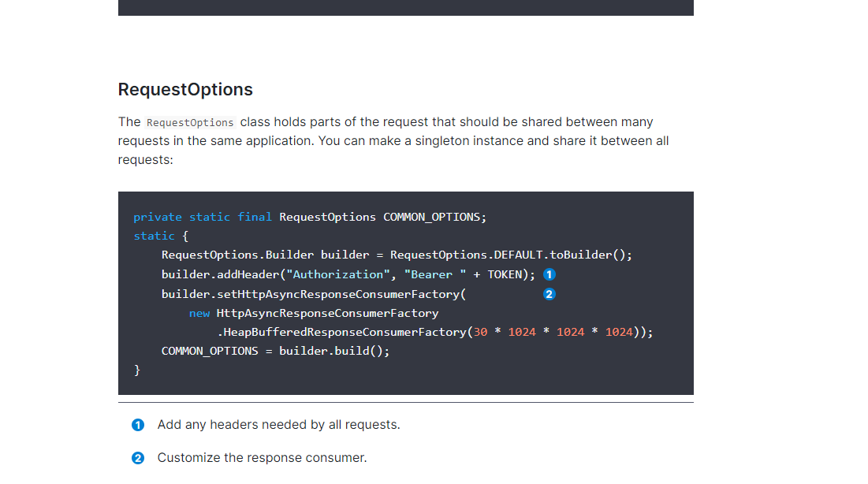Click 'builder.setHttpAsyncResponseConsumerFactory(' code line
868x484 pixels.
pos(314,294)
